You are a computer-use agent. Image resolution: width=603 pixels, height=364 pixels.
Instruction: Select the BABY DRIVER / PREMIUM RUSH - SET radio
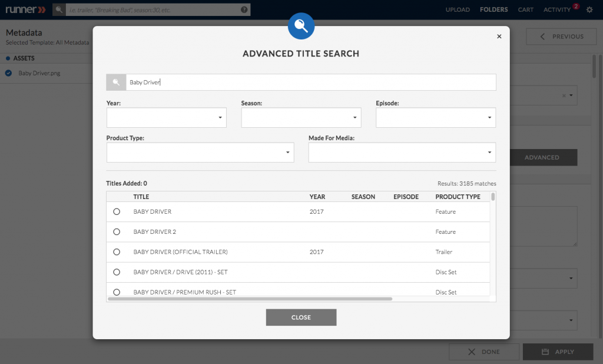(x=117, y=292)
